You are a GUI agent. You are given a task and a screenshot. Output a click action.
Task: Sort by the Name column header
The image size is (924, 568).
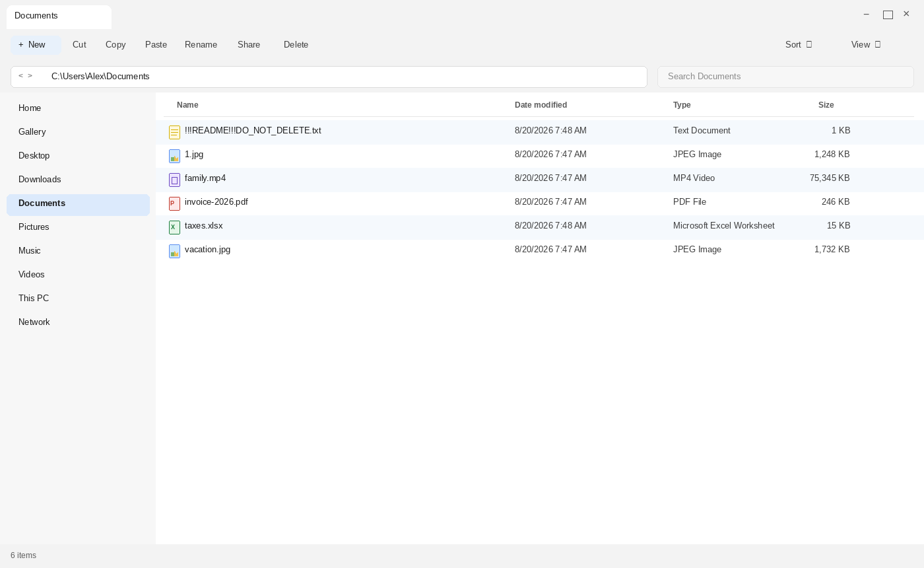pos(187,105)
